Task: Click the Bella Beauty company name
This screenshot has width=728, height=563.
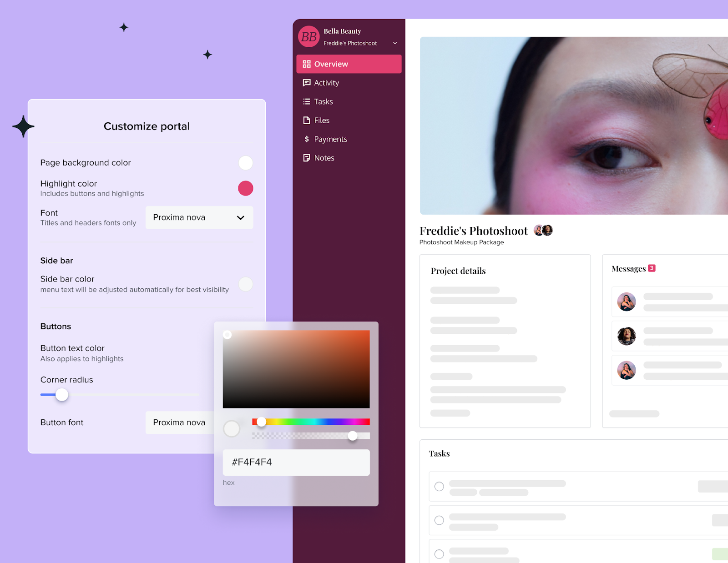Action: pos(342,31)
